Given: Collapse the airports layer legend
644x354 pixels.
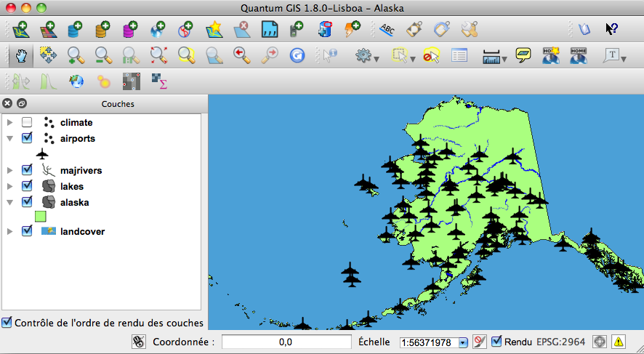Looking at the screenshot, I should click(10, 138).
